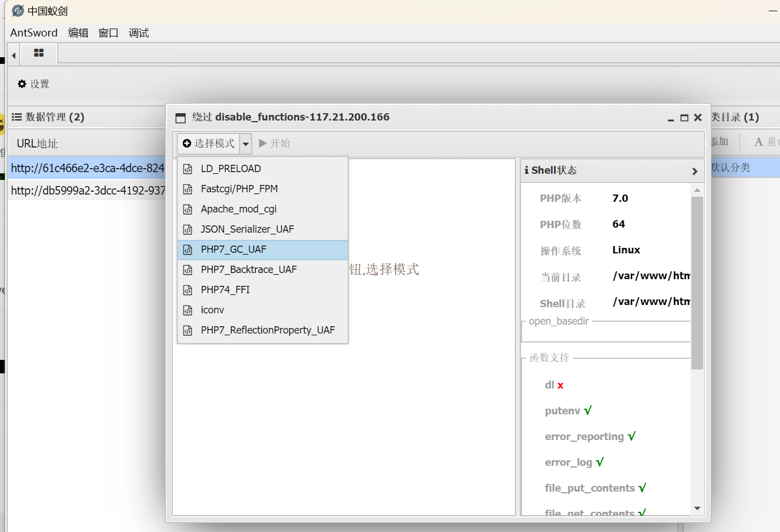780x532 pixels.
Task: Select the Fastcgi/PHP_FPM mode
Action: (263, 189)
